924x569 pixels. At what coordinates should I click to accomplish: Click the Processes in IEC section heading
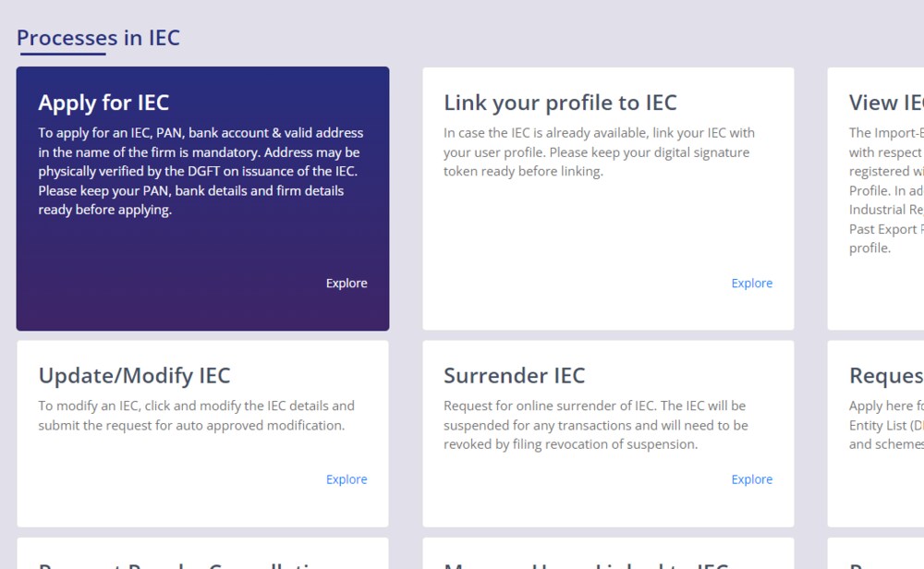(x=98, y=38)
